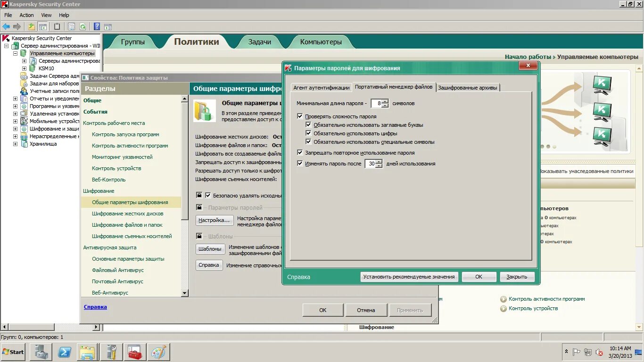Expand Серверы администрирования tree node

[24, 61]
